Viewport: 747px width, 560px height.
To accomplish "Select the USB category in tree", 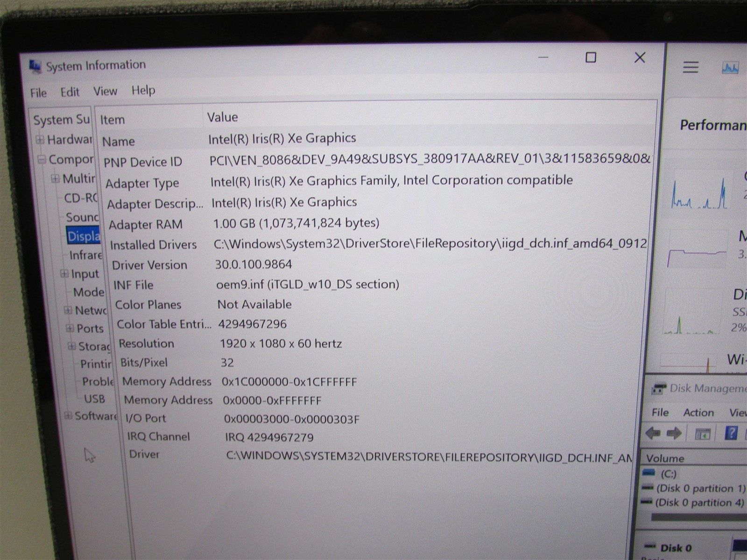I will 94,399.
